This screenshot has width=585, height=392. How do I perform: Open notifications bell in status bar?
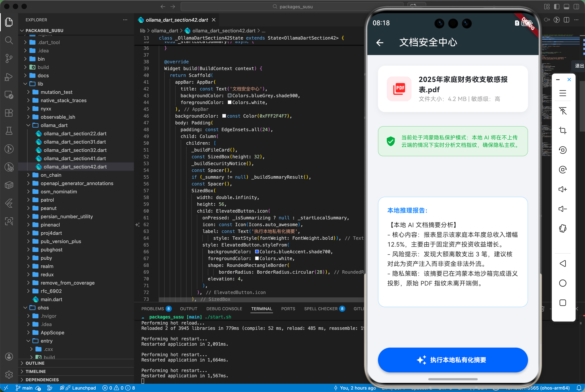tap(579, 388)
